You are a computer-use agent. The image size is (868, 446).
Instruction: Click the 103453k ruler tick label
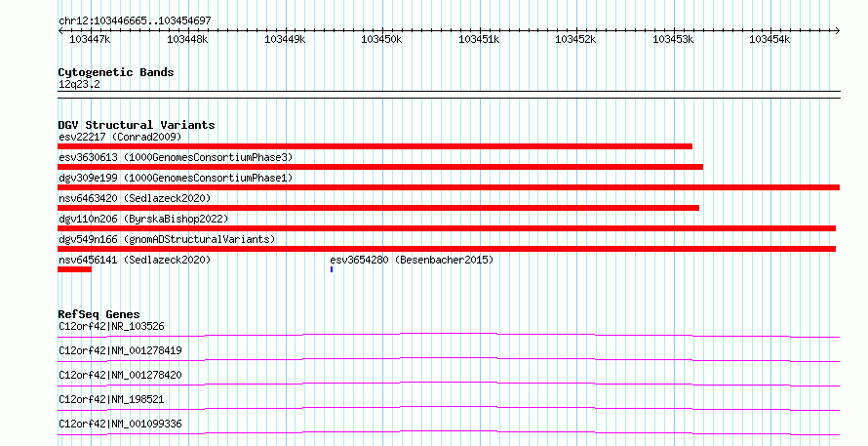[x=673, y=40]
